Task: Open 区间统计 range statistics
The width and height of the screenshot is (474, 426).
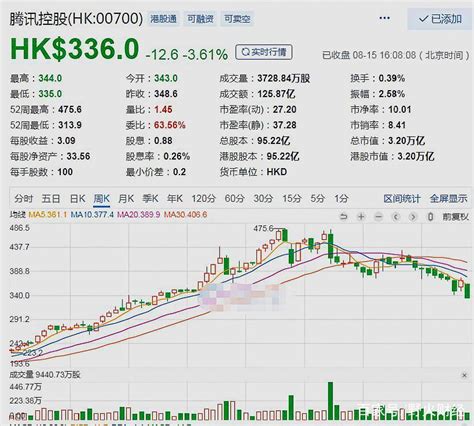Action: click(x=402, y=199)
